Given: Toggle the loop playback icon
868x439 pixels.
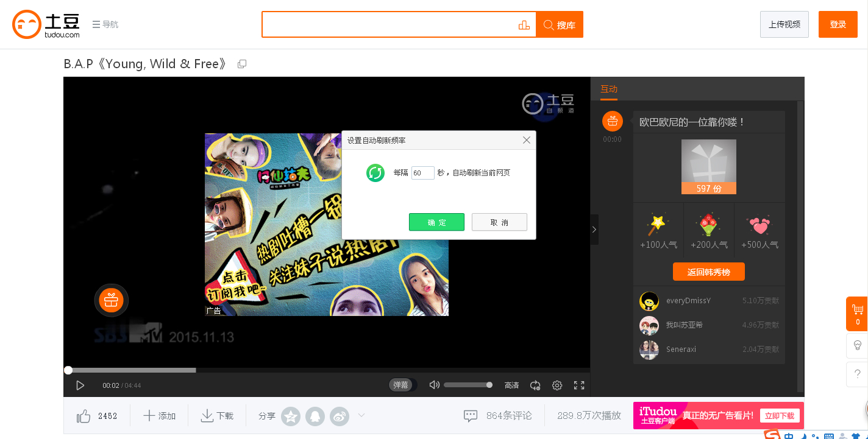Looking at the screenshot, I should click(535, 385).
